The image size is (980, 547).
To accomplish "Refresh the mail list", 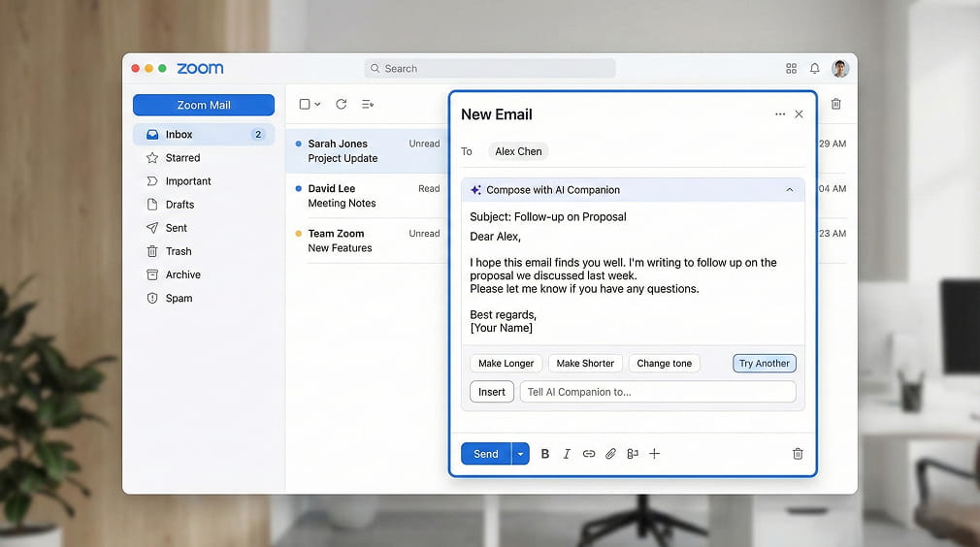I will pyautogui.click(x=341, y=104).
